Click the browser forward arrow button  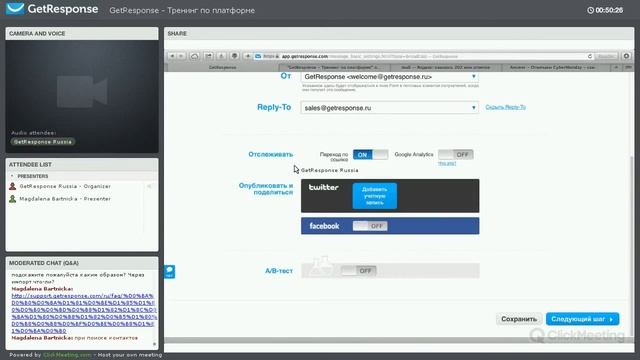click(182, 56)
